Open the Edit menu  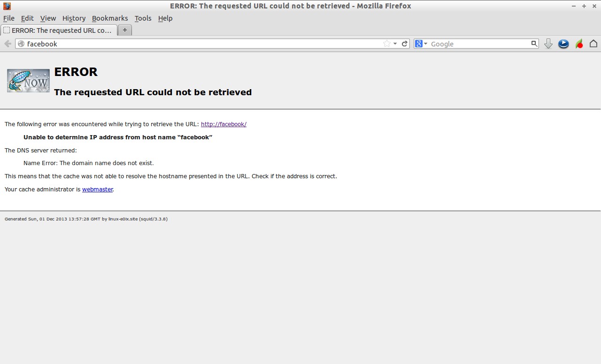(x=27, y=18)
